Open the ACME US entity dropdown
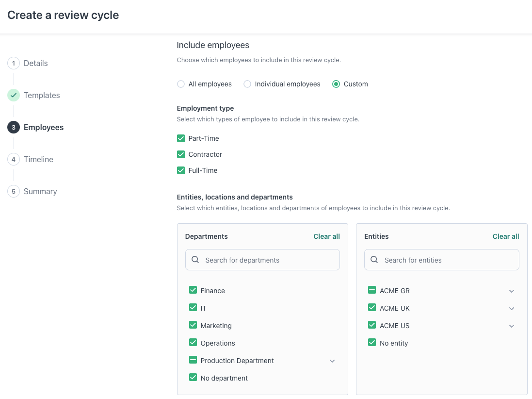Viewport: 532px width, 399px height. [512, 326]
